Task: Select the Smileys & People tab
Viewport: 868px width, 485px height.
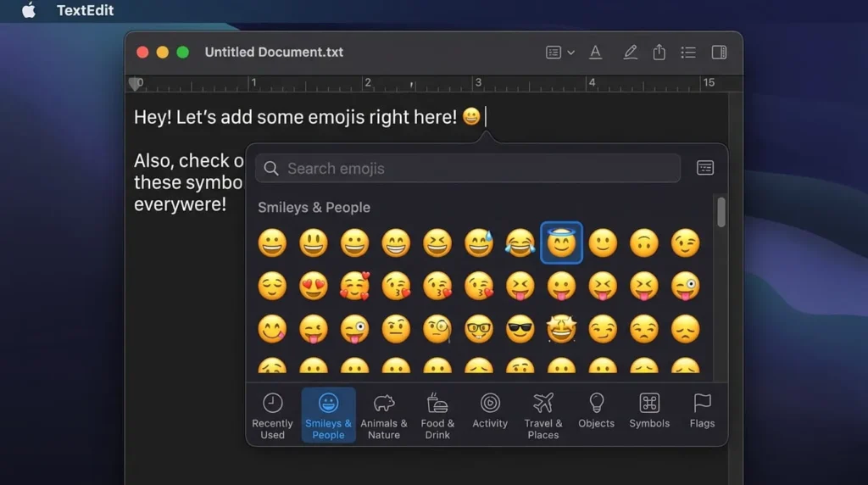Action: coord(328,415)
